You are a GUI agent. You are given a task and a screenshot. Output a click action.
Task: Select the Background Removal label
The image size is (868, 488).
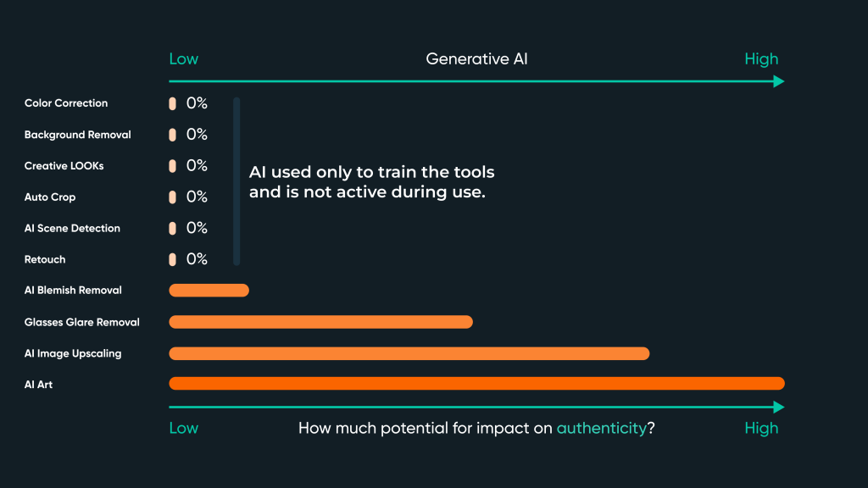[77, 135]
